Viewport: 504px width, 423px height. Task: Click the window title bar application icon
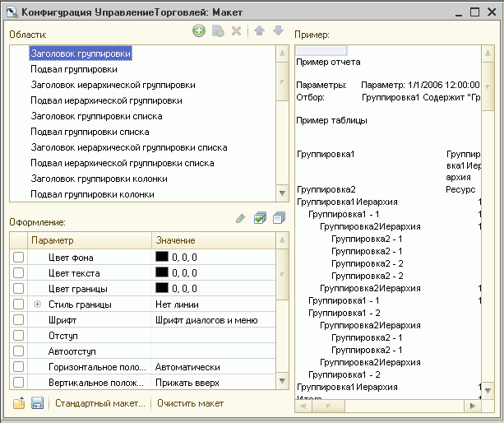tap(12, 12)
